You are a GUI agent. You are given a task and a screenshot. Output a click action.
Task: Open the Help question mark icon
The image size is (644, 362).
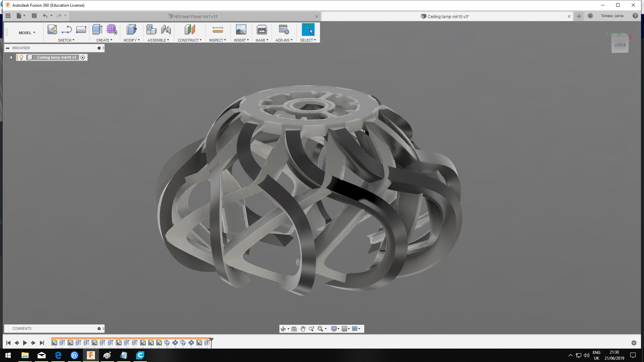[635, 16]
